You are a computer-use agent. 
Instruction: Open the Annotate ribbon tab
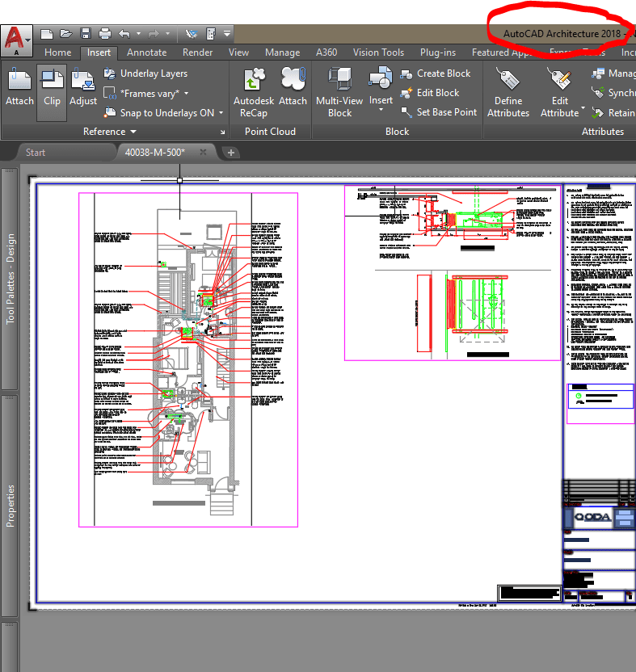[146, 52]
